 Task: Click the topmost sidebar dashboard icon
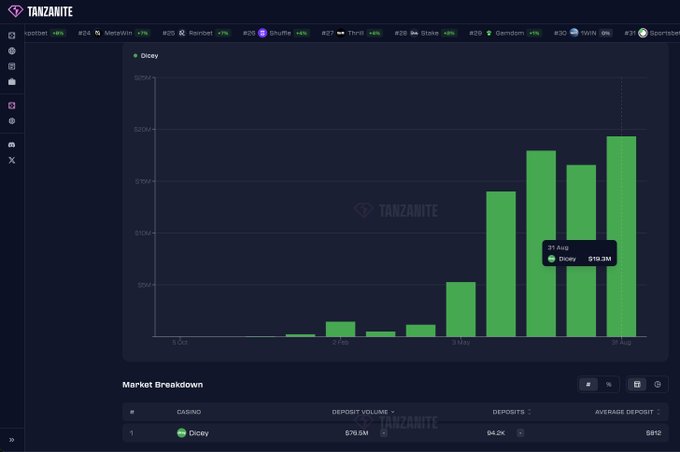click(x=12, y=36)
